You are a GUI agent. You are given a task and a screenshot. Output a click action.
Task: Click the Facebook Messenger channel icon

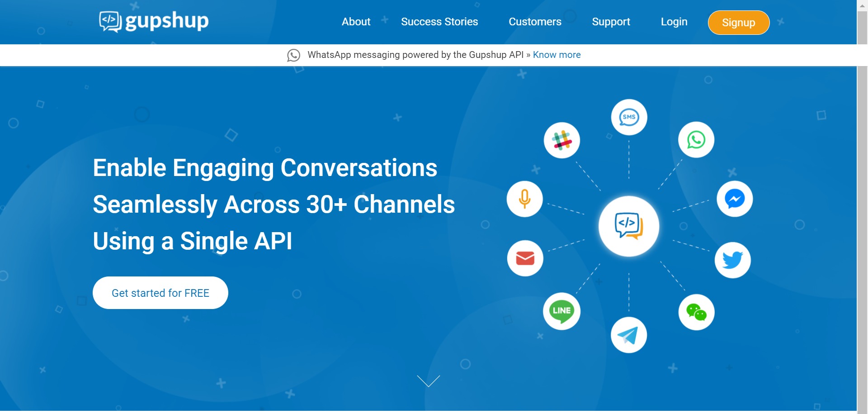pos(735,199)
